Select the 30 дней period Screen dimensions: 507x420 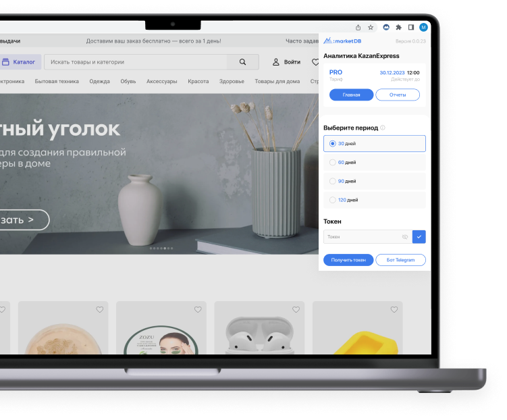tap(375, 144)
